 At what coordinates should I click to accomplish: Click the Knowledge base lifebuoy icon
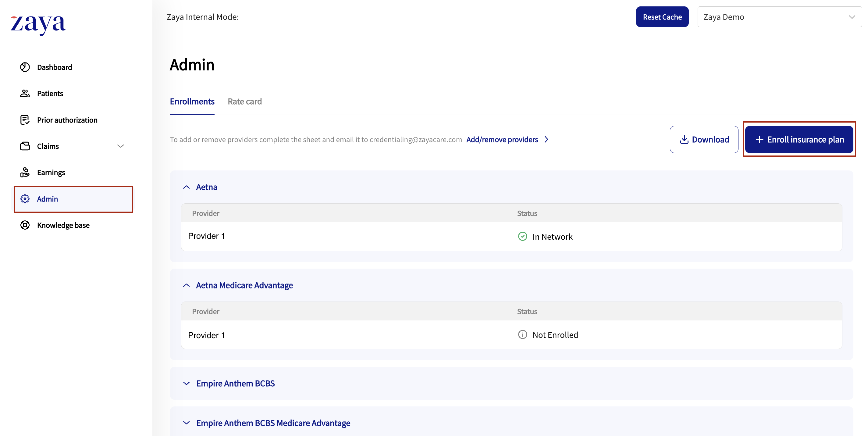25,225
